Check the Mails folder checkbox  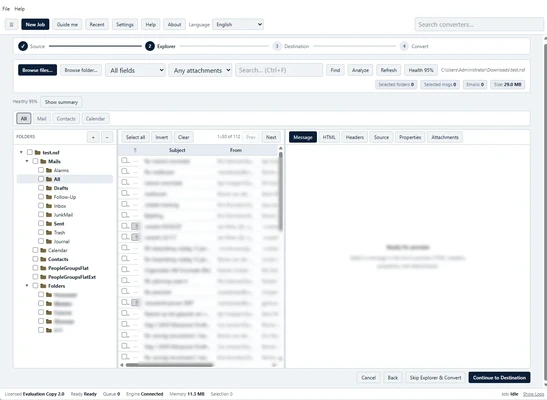[35, 161]
